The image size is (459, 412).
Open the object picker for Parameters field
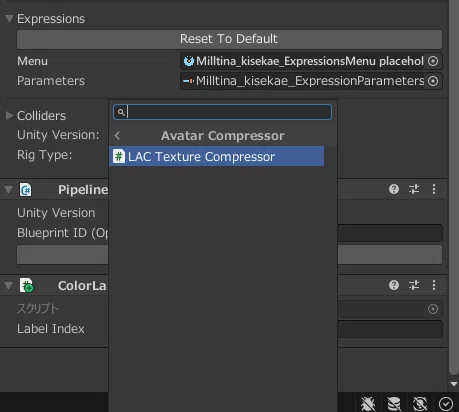[433, 81]
